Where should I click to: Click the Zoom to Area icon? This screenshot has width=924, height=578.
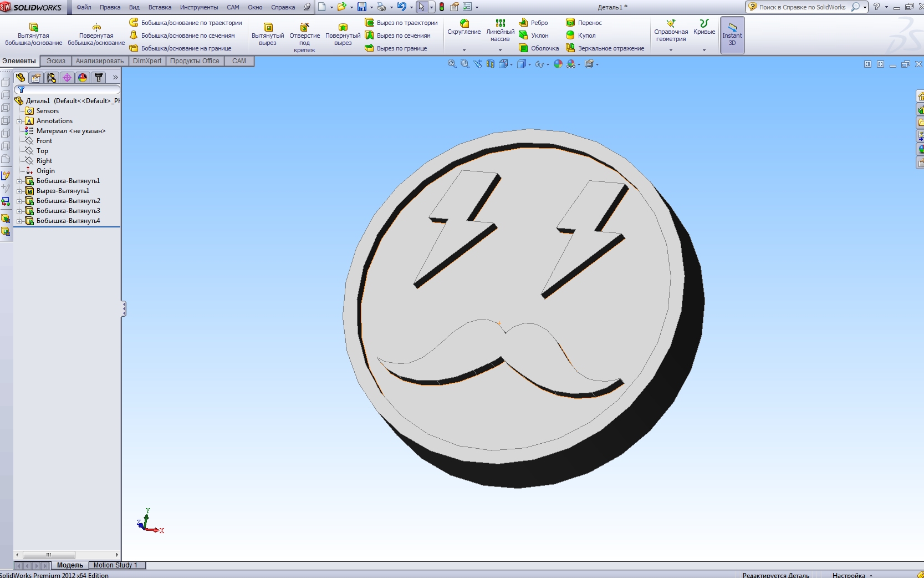(x=465, y=64)
